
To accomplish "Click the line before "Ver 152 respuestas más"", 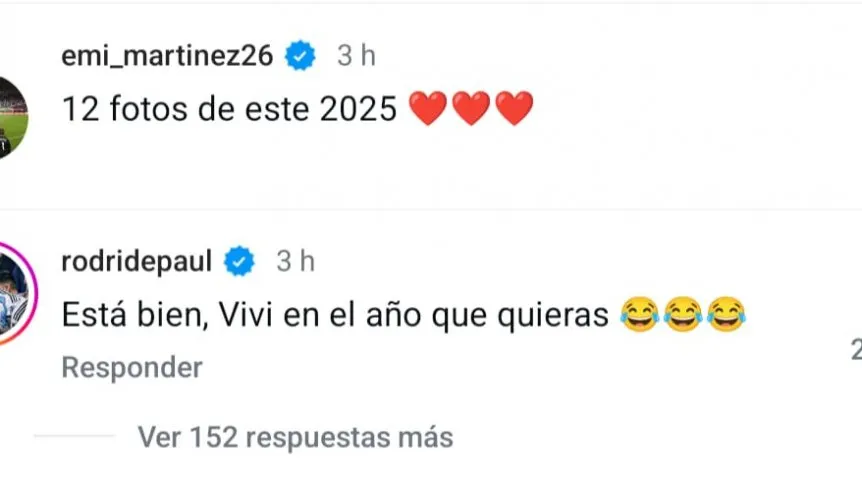I will click(x=74, y=437).
